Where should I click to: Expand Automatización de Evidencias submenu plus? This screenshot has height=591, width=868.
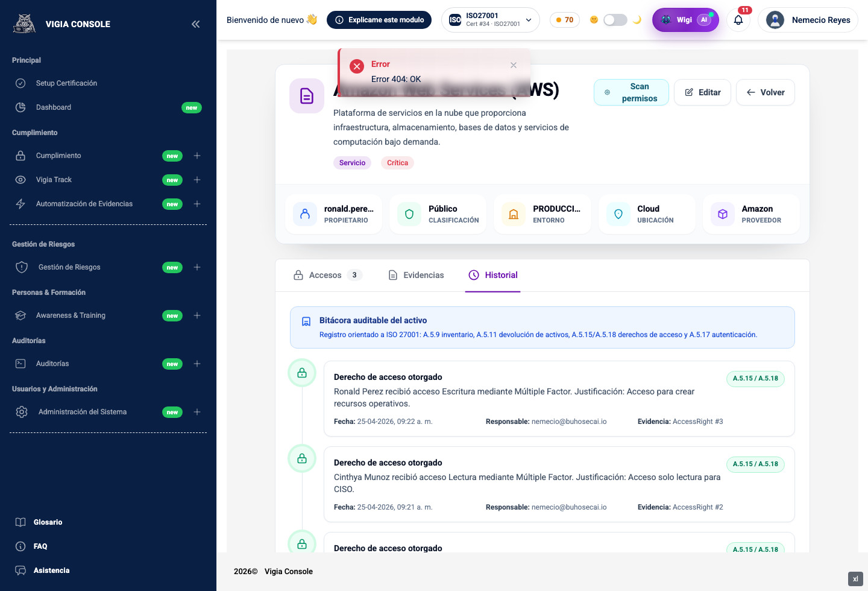197,204
